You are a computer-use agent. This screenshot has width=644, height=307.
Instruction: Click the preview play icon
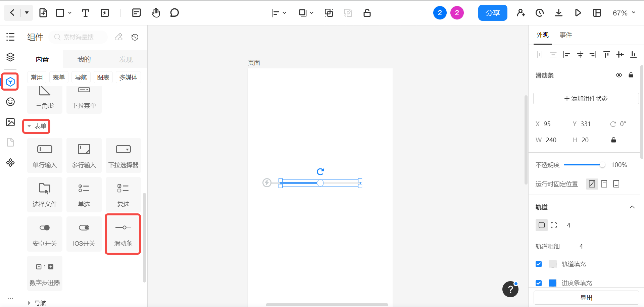point(578,13)
